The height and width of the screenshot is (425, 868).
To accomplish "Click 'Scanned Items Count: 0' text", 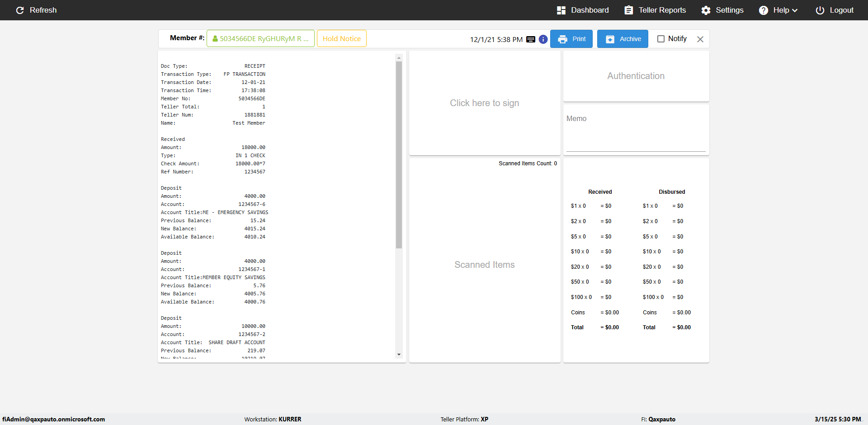I will click(528, 163).
